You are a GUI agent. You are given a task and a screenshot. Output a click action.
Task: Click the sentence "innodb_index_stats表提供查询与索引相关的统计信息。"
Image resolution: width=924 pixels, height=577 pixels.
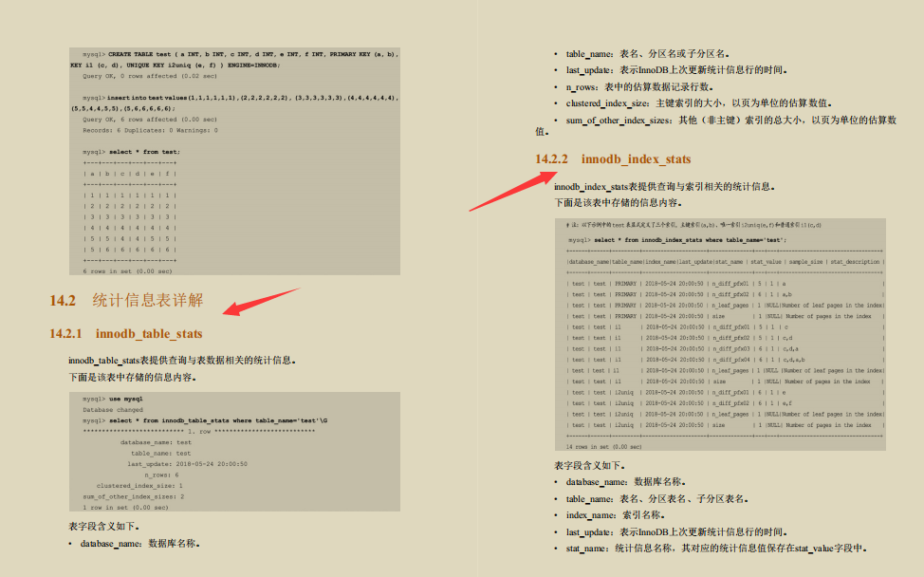tap(665, 187)
